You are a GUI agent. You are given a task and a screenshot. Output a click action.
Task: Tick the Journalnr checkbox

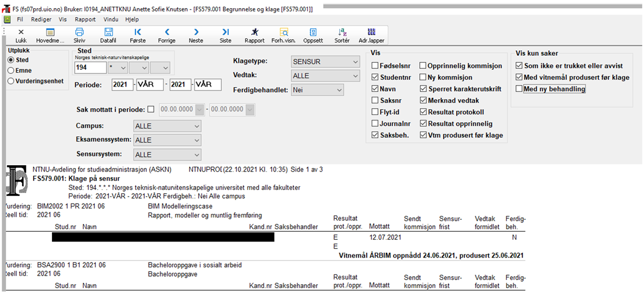click(375, 123)
